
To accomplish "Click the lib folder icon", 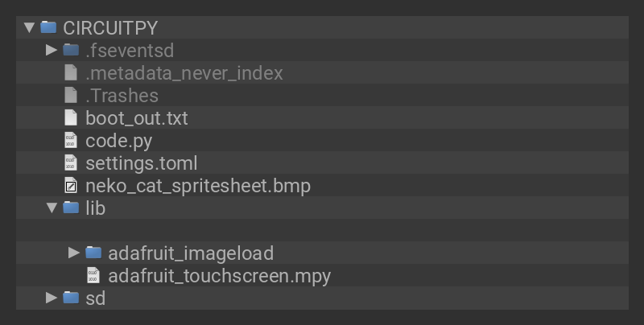I will tap(71, 208).
